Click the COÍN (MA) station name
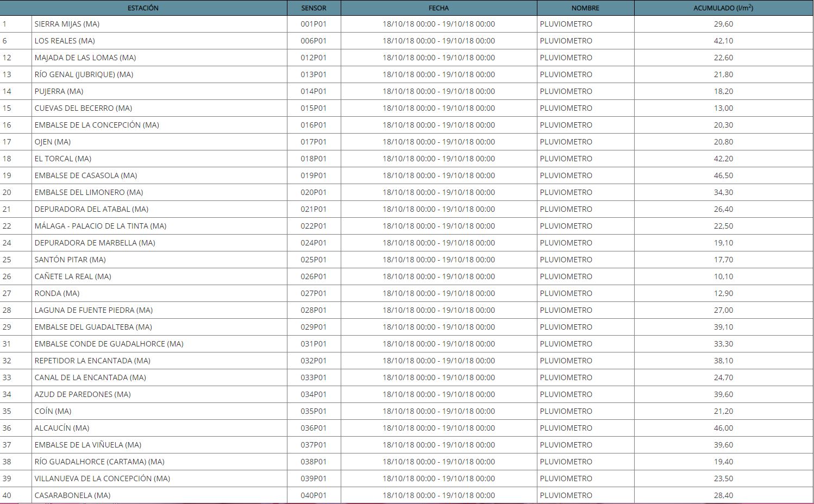814x504 pixels. (x=53, y=411)
